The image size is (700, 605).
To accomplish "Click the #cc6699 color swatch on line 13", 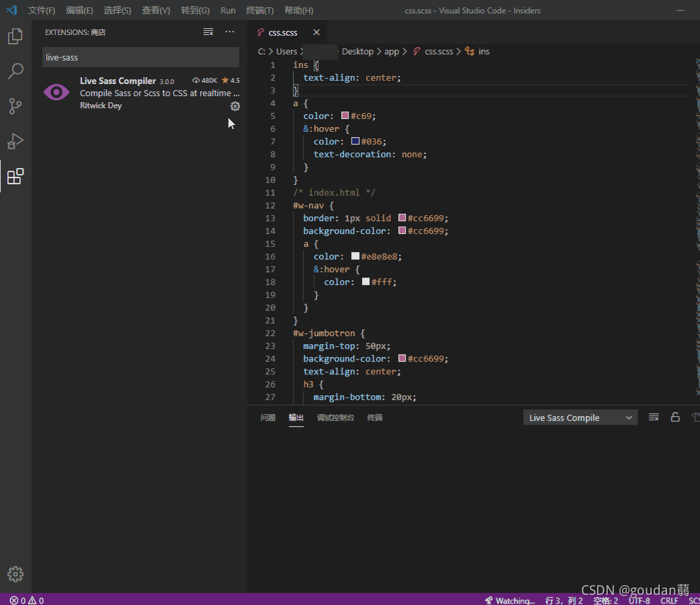I will 401,217.
